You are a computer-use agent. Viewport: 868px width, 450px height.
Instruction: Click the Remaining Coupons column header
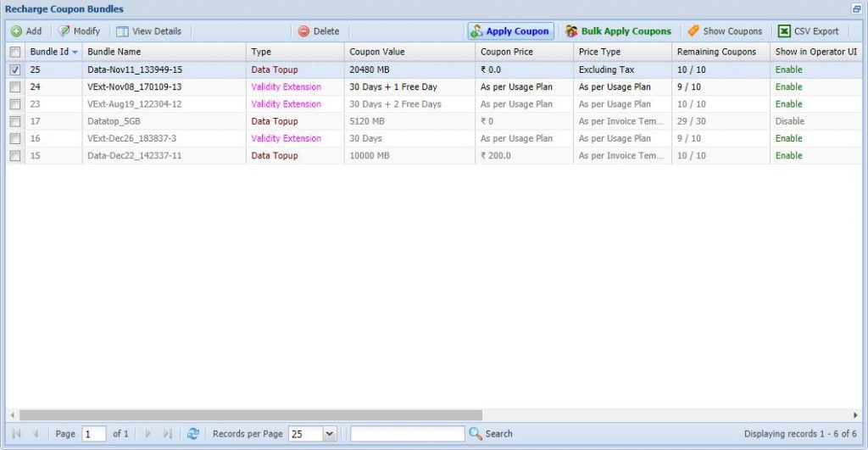716,52
